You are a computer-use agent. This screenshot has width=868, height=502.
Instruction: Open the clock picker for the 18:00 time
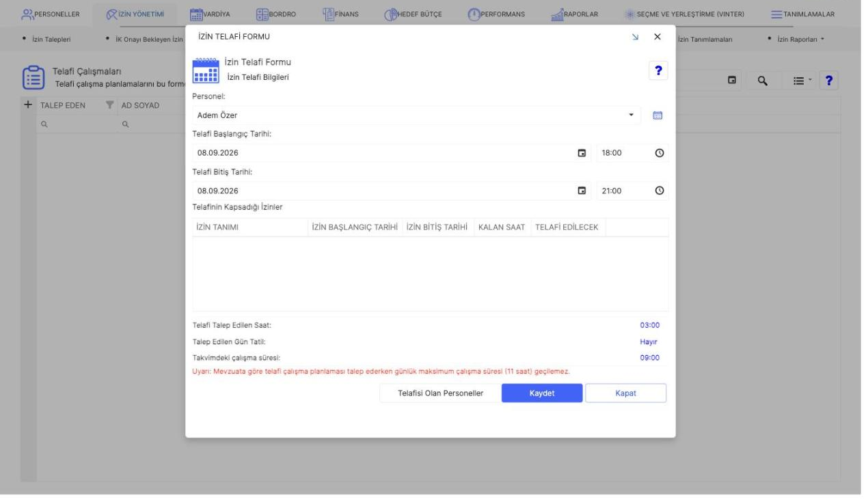click(660, 153)
